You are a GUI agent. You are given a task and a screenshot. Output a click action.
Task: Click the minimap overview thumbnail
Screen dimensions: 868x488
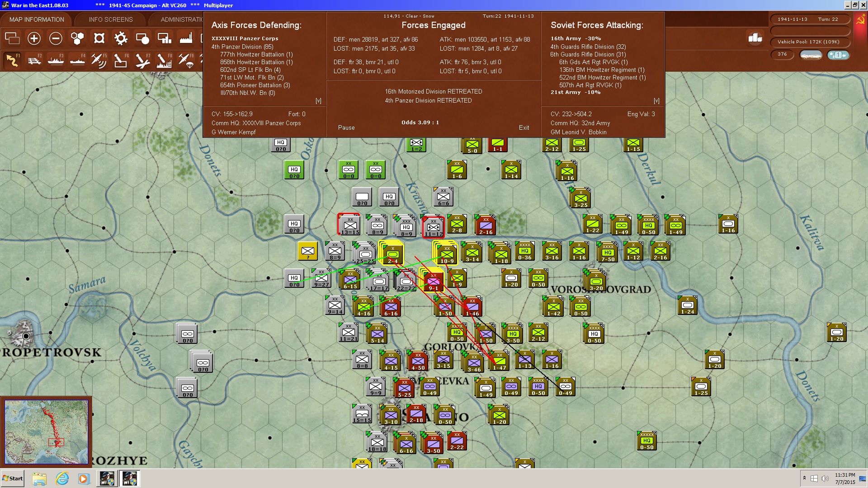46,432
